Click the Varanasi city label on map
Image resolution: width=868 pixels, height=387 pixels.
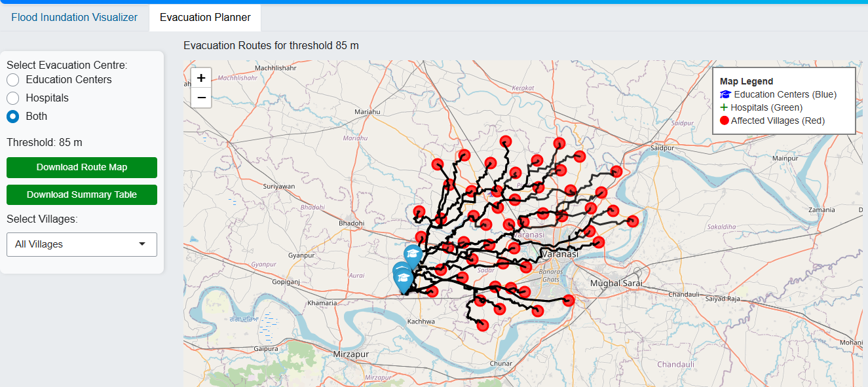pyautogui.click(x=559, y=253)
